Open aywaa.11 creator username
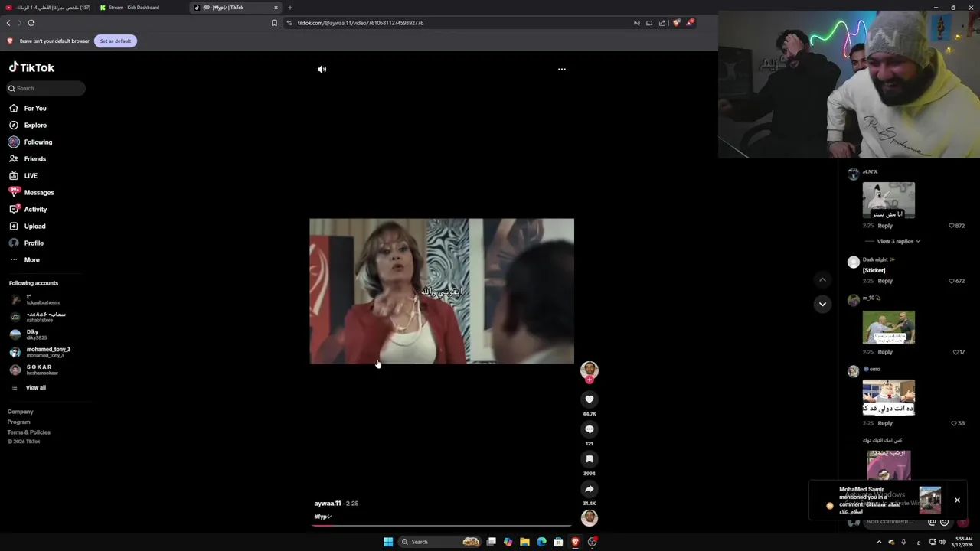Image resolution: width=980 pixels, height=551 pixels. pos(327,504)
